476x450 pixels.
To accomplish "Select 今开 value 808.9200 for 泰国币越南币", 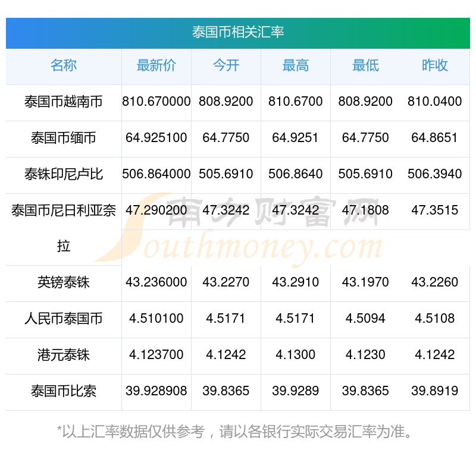I will click(x=226, y=101).
